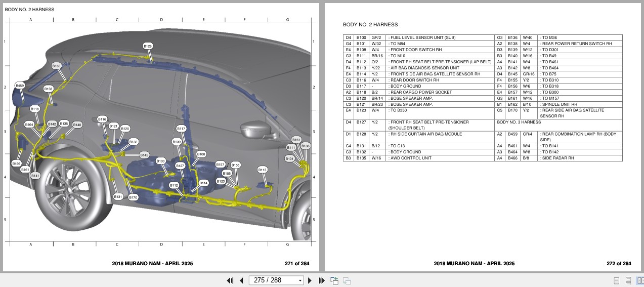Click connector label B155 on diagram
Image resolution: width=644 pixels, height=287 pixels.
(x=227, y=173)
